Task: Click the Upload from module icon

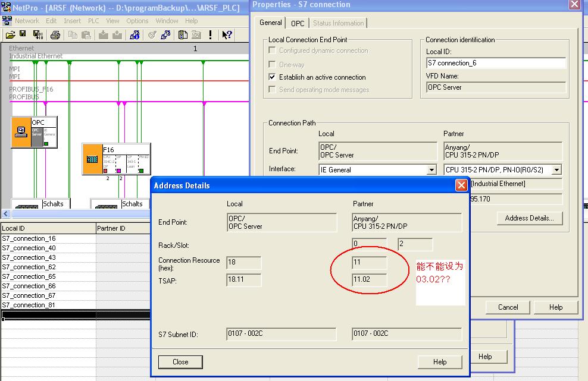Action: tap(117, 35)
